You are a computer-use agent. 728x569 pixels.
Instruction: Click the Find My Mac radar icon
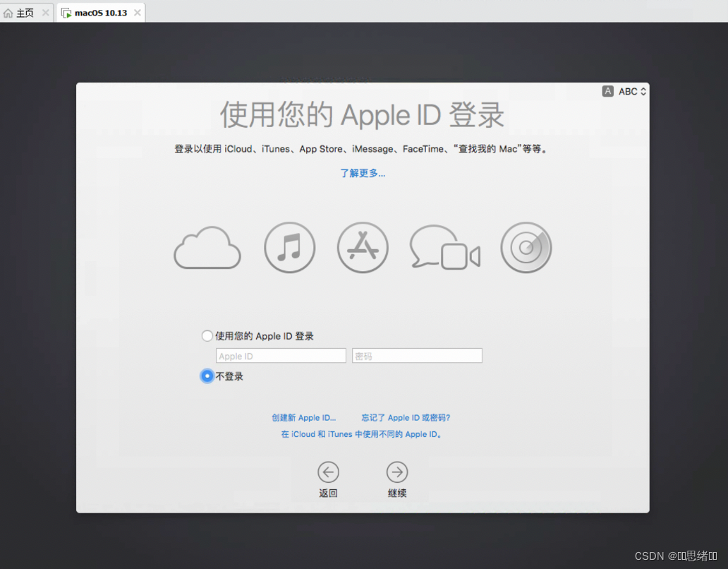point(526,247)
